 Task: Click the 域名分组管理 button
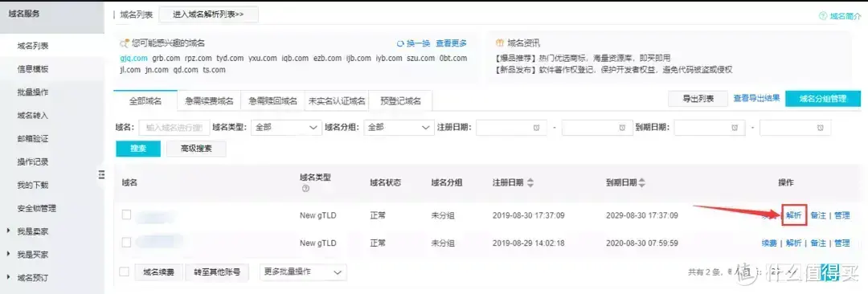pyautogui.click(x=823, y=99)
